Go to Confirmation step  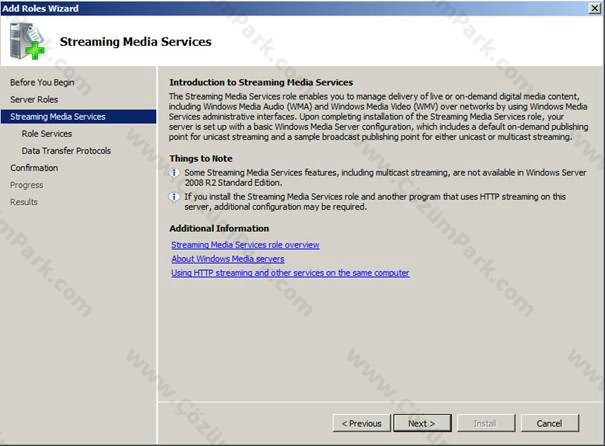point(34,168)
